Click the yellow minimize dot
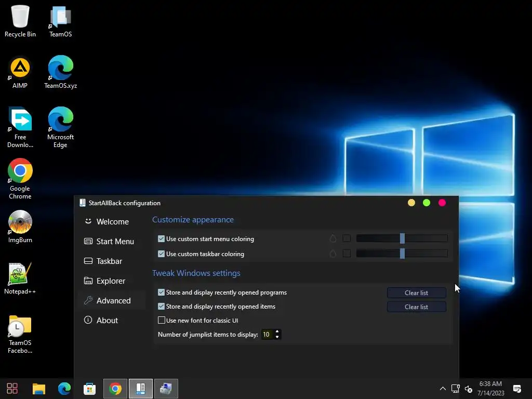Screen dimensions: 532x399 pyautogui.click(x=411, y=203)
